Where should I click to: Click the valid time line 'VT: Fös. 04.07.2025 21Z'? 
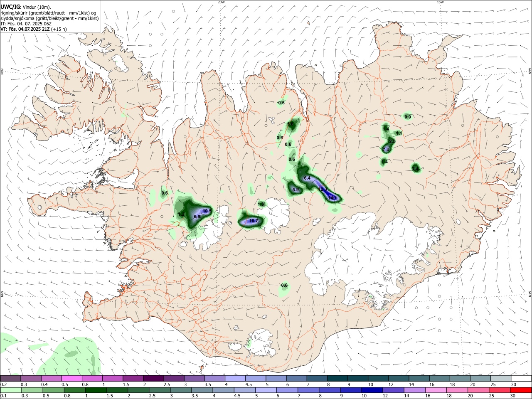(25, 29)
